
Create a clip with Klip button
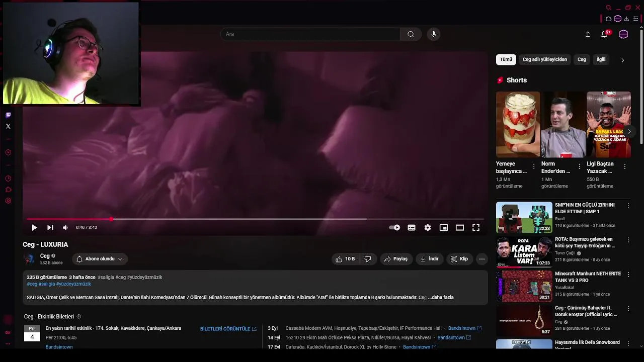coord(459,259)
